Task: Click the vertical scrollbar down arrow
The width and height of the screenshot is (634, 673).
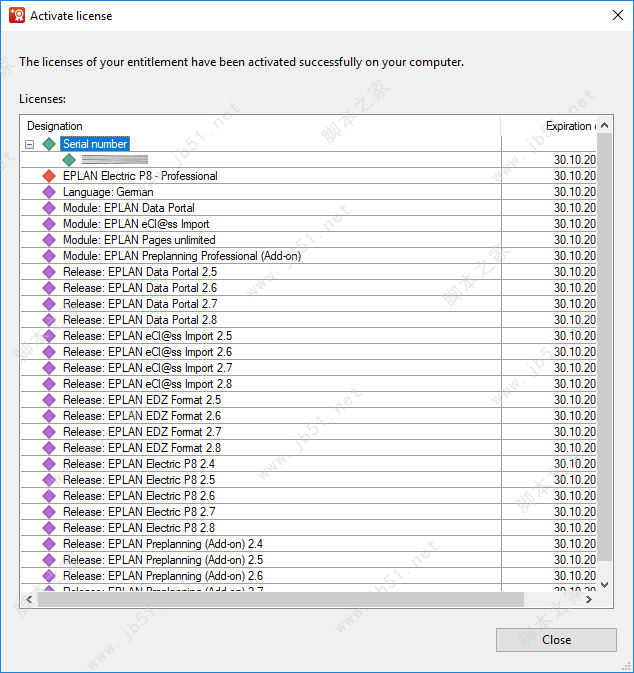Action: 604,585
